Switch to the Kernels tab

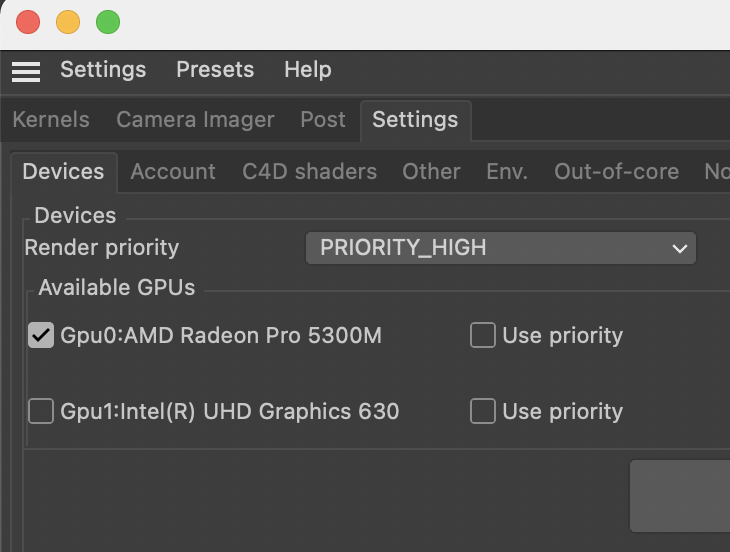[51, 120]
